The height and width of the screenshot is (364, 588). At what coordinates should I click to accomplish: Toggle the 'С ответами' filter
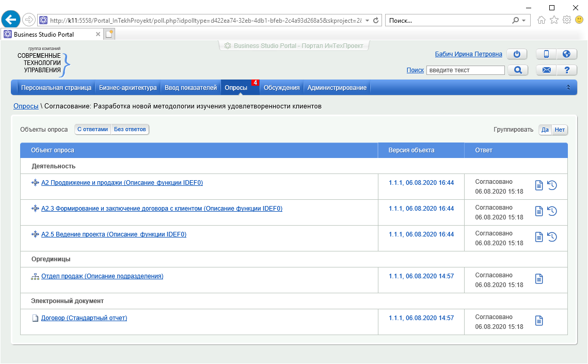pyautogui.click(x=93, y=130)
